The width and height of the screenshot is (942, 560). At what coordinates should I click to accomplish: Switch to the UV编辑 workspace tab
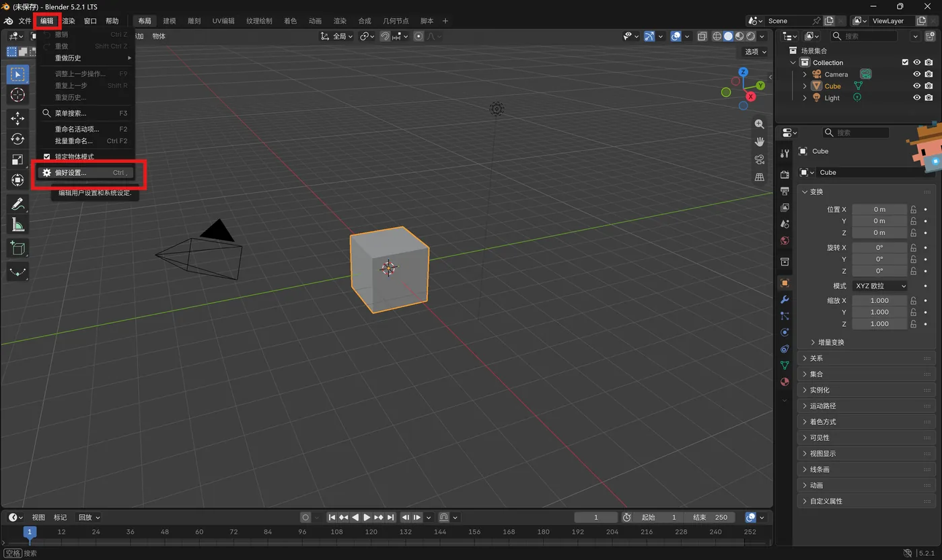point(223,21)
